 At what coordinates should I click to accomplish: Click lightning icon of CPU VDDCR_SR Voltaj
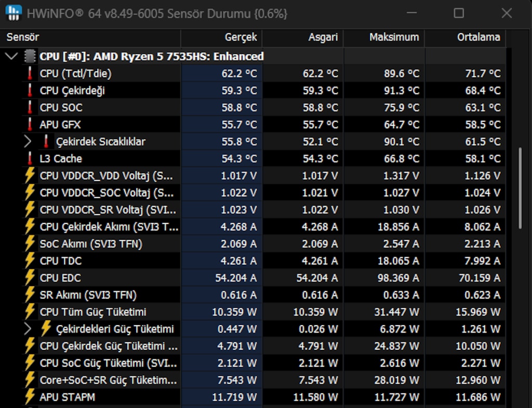point(30,209)
